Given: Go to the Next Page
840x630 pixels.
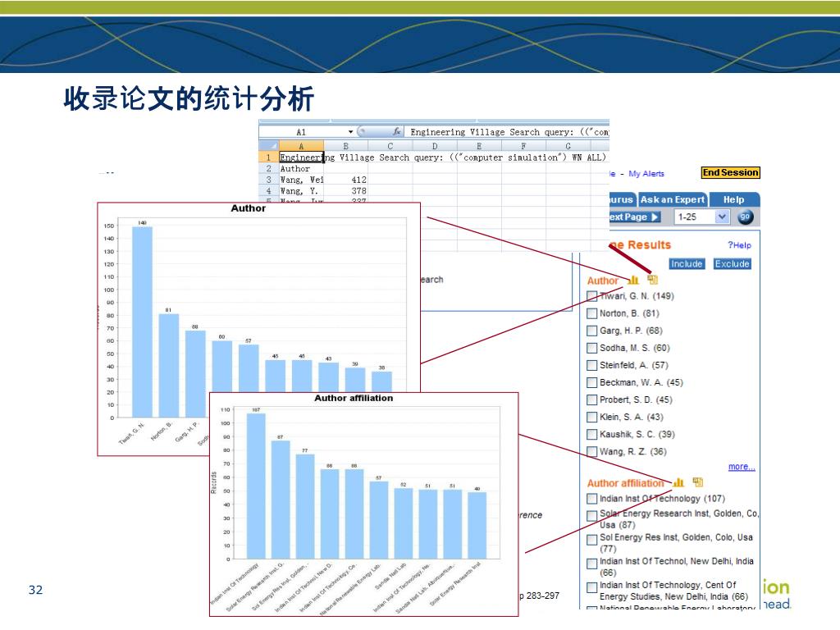Looking at the screenshot, I should pyautogui.click(x=634, y=217).
